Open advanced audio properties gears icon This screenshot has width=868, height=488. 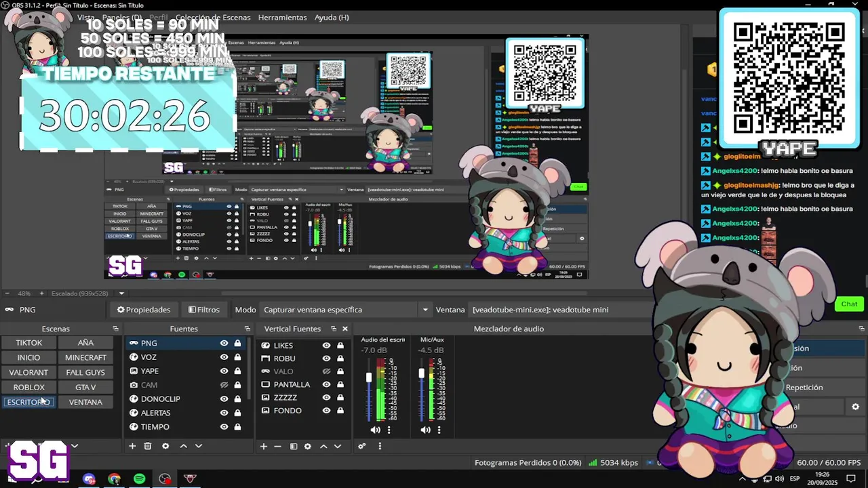point(362,446)
